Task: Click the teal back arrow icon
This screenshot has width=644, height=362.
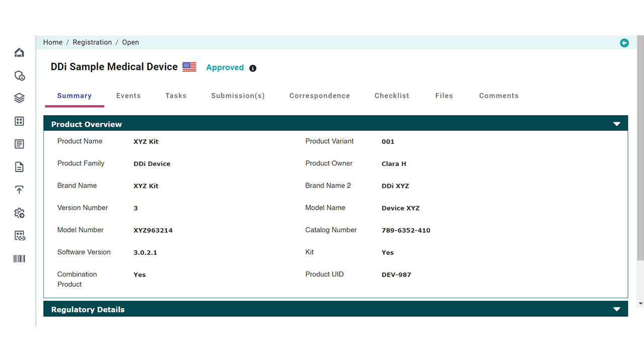Action: coord(624,43)
